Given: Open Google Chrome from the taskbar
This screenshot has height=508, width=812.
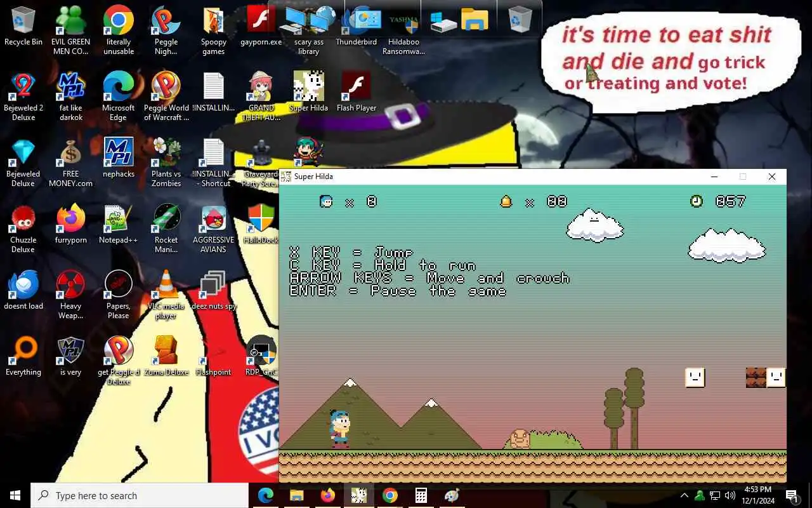Looking at the screenshot, I should [390, 495].
